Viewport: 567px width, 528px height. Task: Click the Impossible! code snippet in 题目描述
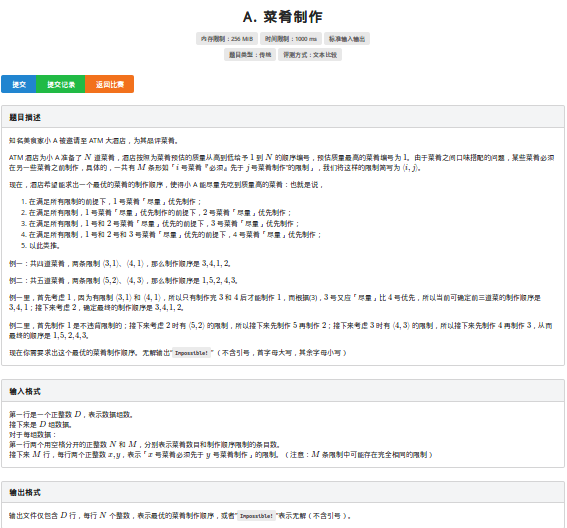pos(191,353)
